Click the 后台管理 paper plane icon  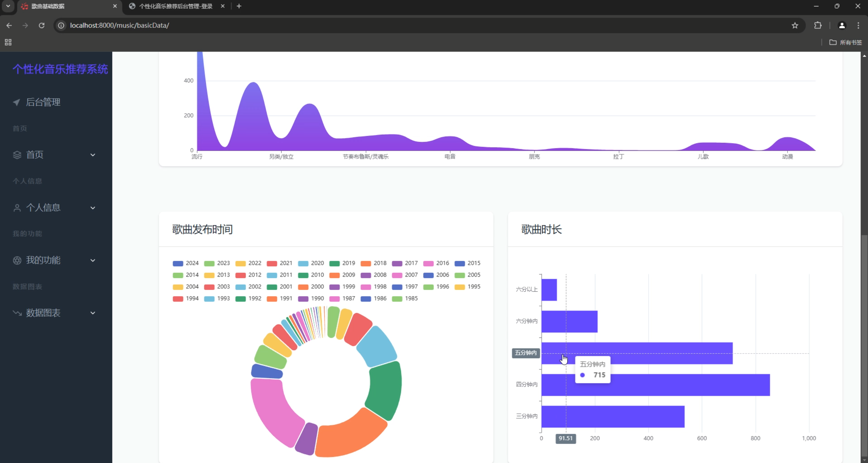click(x=16, y=102)
